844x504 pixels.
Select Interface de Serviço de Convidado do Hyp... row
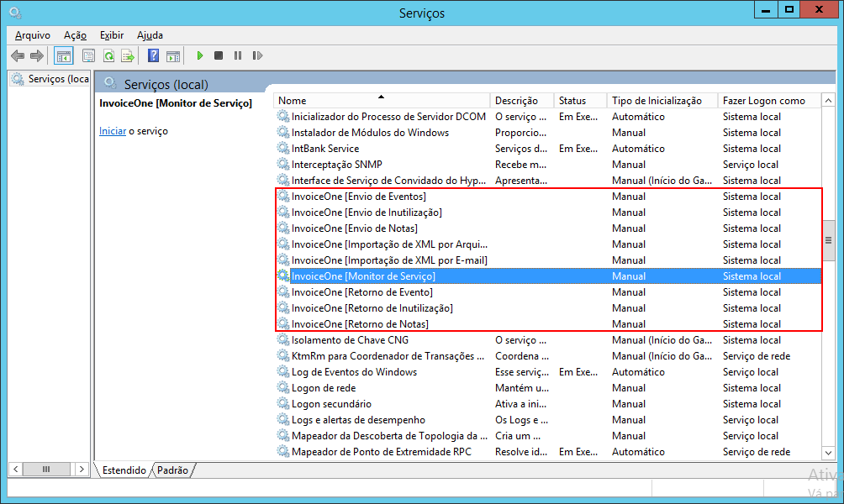click(x=548, y=181)
